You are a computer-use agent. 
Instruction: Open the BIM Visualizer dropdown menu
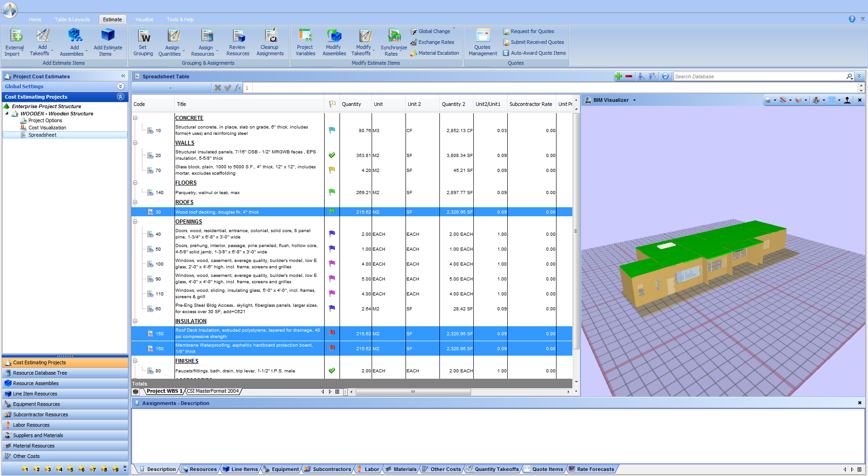tap(635, 100)
